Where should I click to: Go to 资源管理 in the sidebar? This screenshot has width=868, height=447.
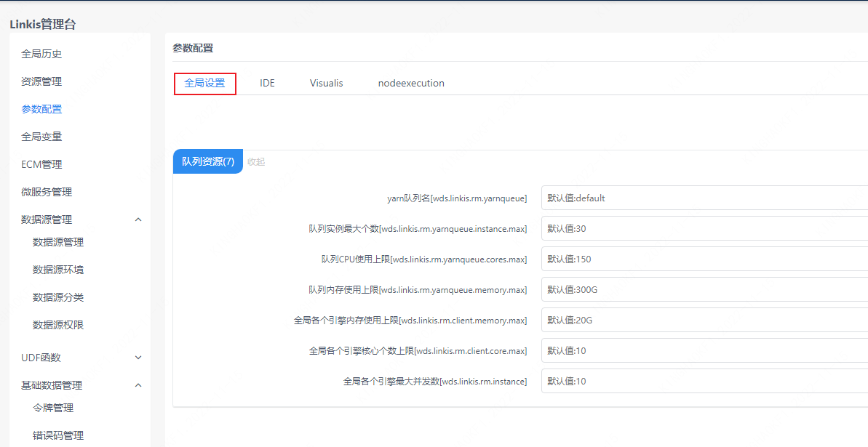pyautogui.click(x=41, y=81)
